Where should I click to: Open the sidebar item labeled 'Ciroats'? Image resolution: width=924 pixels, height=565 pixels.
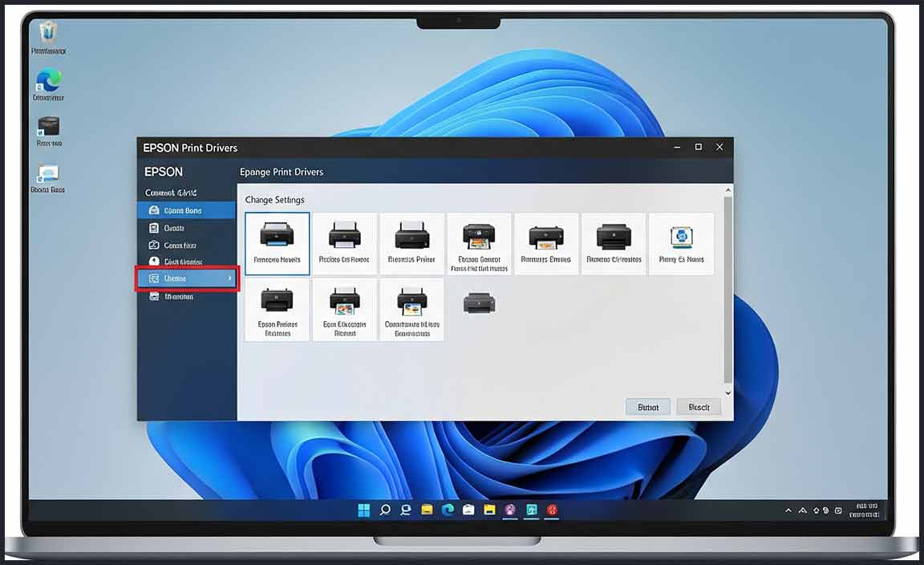[x=186, y=228]
